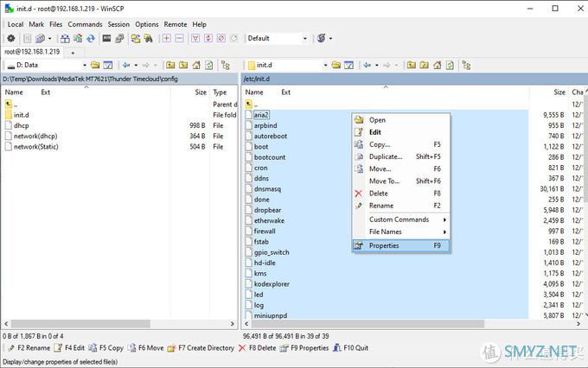The height and width of the screenshot is (368, 588).
Task: Open the Session menu
Action: click(x=118, y=24)
